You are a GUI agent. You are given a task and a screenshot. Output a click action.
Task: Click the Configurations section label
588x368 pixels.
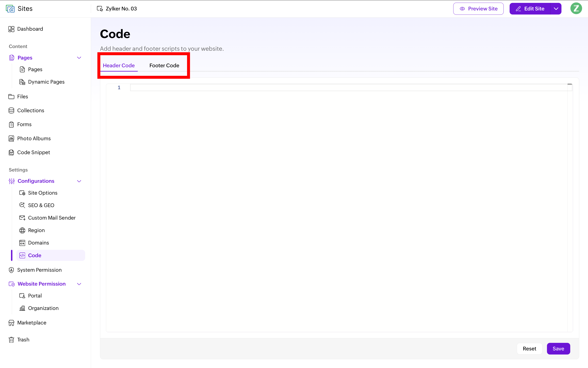point(36,181)
